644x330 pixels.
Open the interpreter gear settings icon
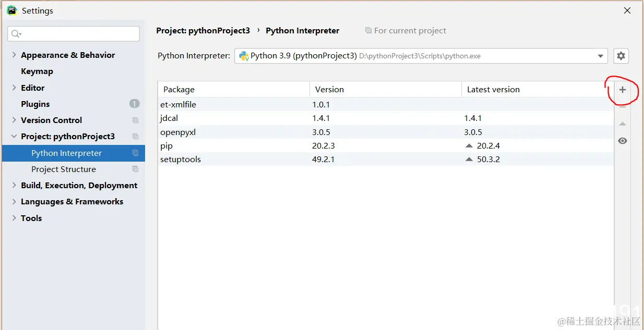621,56
